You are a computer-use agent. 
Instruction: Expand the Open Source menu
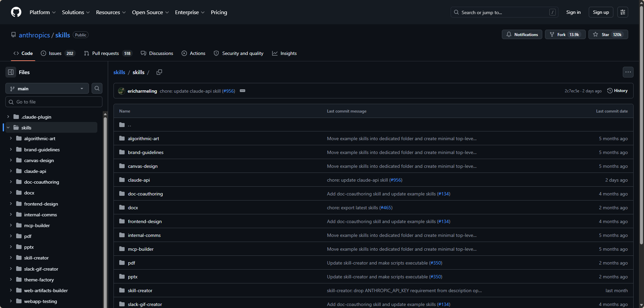coord(150,12)
